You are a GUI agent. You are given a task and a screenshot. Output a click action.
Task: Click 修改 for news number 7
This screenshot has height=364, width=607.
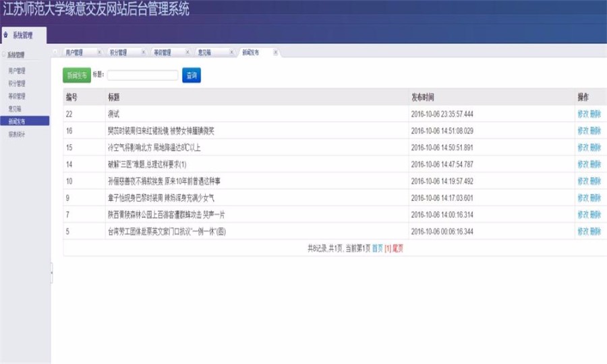(583, 214)
